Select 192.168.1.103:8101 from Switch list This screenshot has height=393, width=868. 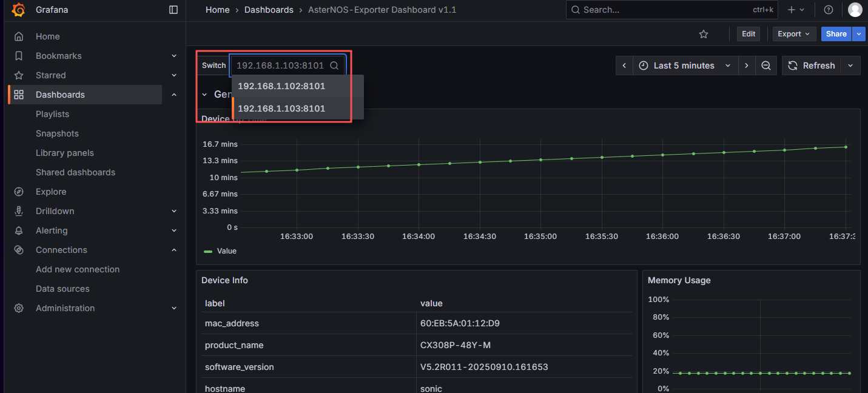pos(297,109)
